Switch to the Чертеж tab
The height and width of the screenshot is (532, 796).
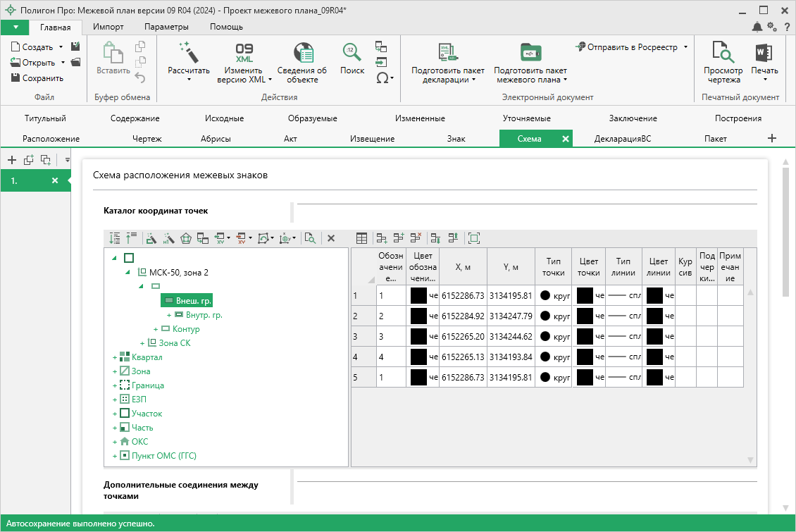[147, 139]
